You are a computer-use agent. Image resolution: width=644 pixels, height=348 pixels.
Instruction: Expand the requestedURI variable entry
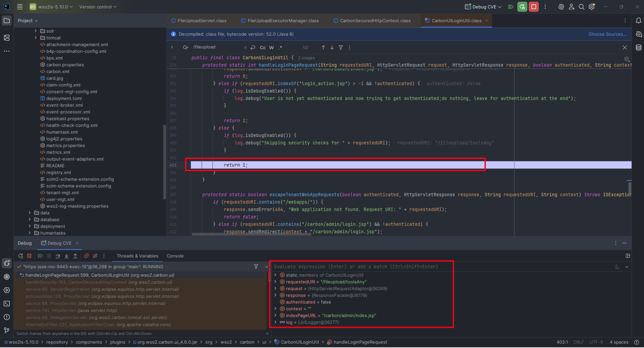point(276,282)
